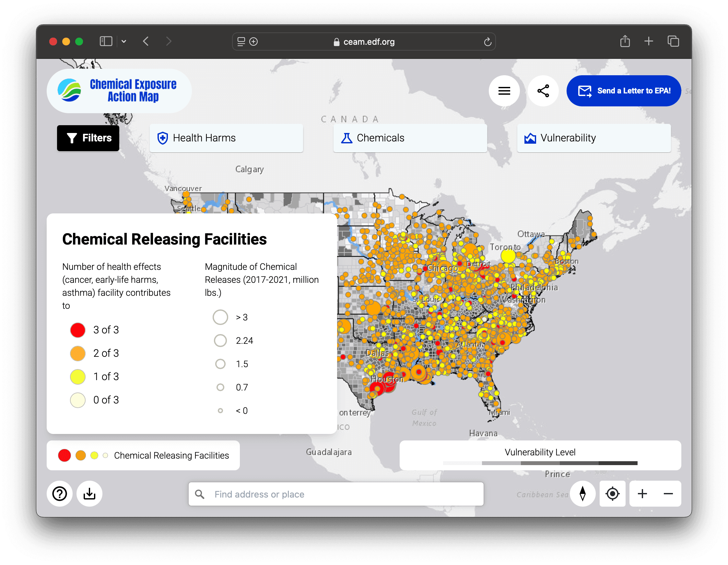
Task: Click the circled plus icon in address bar
Action: point(253,42)
